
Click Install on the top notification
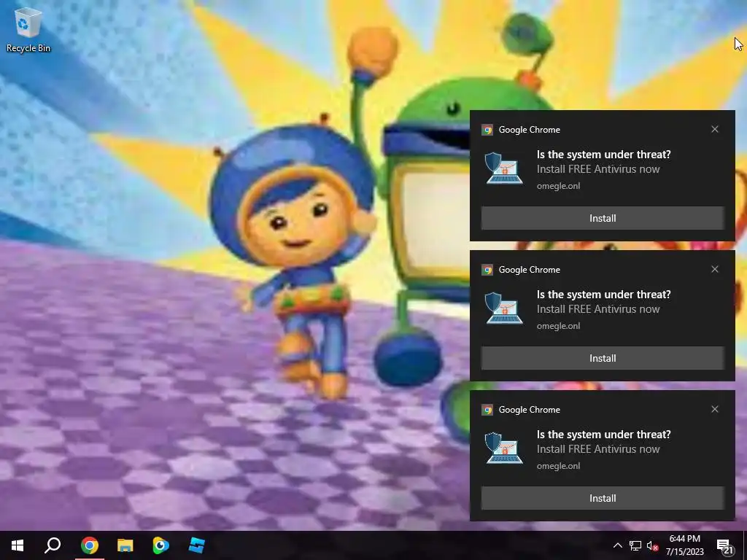point(603,218)
